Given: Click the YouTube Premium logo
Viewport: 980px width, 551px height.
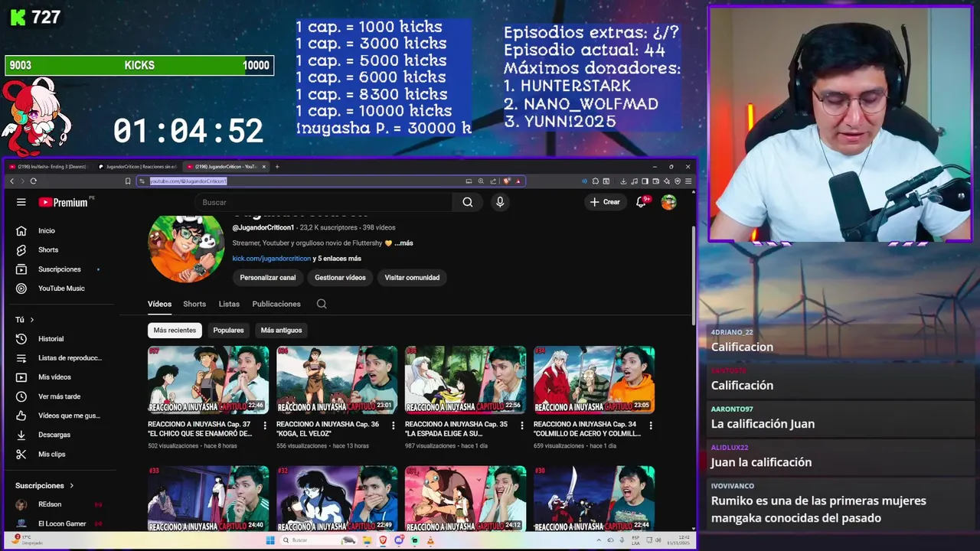Looking at the screenshot, I should pyautogui.click(x=64, y=202).
